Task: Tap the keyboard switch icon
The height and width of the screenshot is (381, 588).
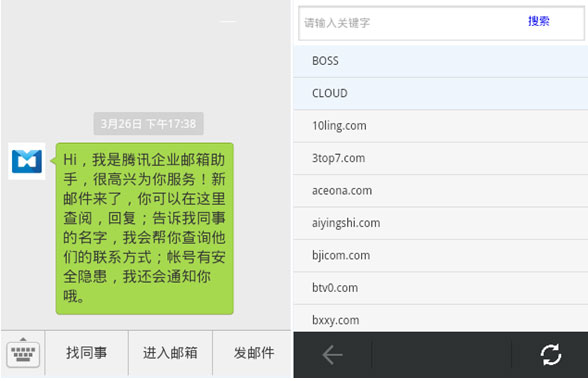Action: 23,353
